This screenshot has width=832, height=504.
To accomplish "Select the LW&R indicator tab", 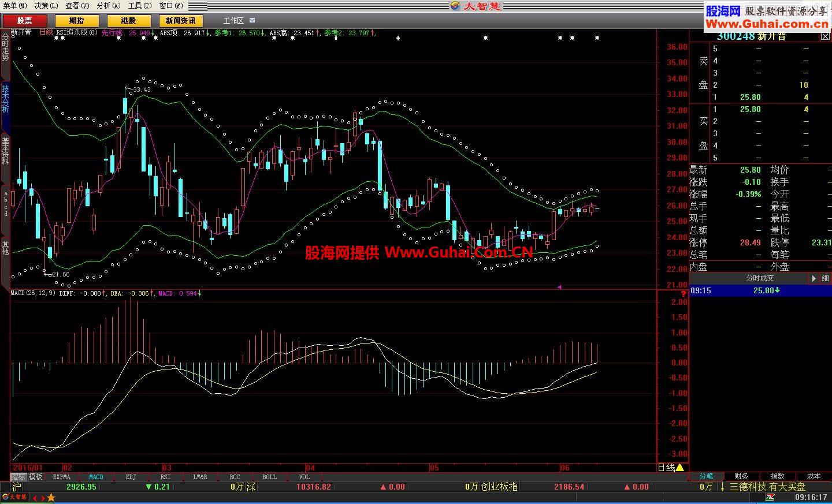I will [200, 477].
